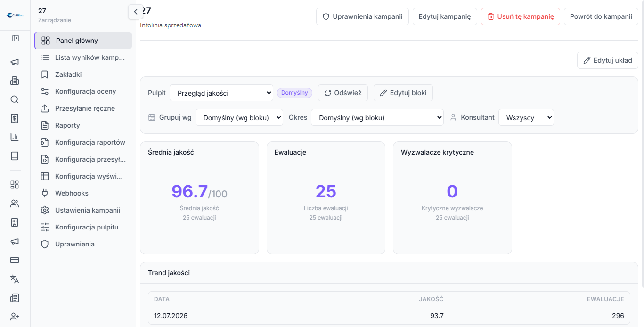Go to Webhooks settings
Image resolution: width=644 pixels, height=327 pixels.
click(x=83, y=193)
